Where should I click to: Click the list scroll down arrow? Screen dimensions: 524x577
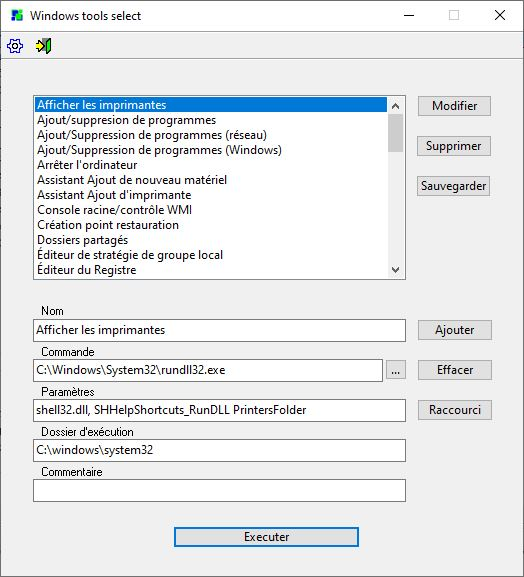click(395, 270)
